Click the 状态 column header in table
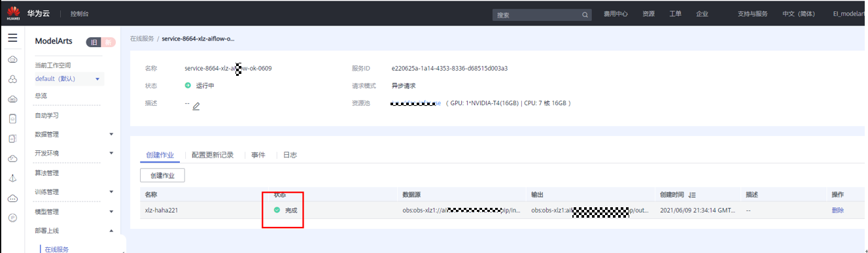Screen dimensions: 868x253 (x=280, y=195)
